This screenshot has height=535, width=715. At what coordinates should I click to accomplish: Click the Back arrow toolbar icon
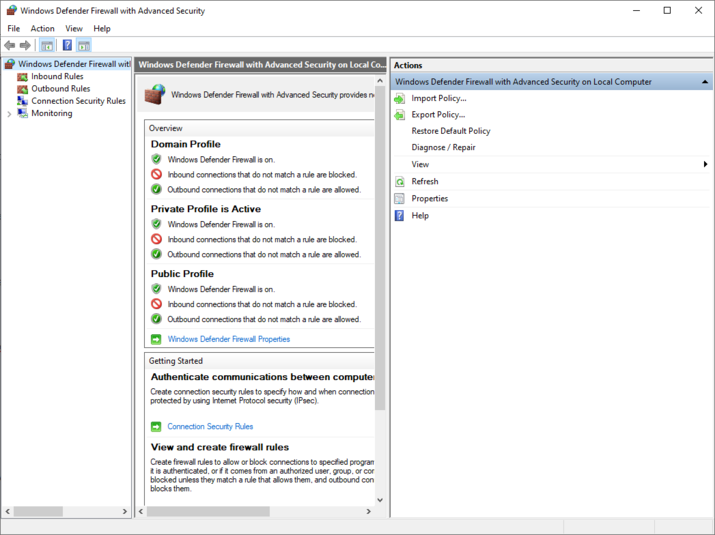[10, 45]
